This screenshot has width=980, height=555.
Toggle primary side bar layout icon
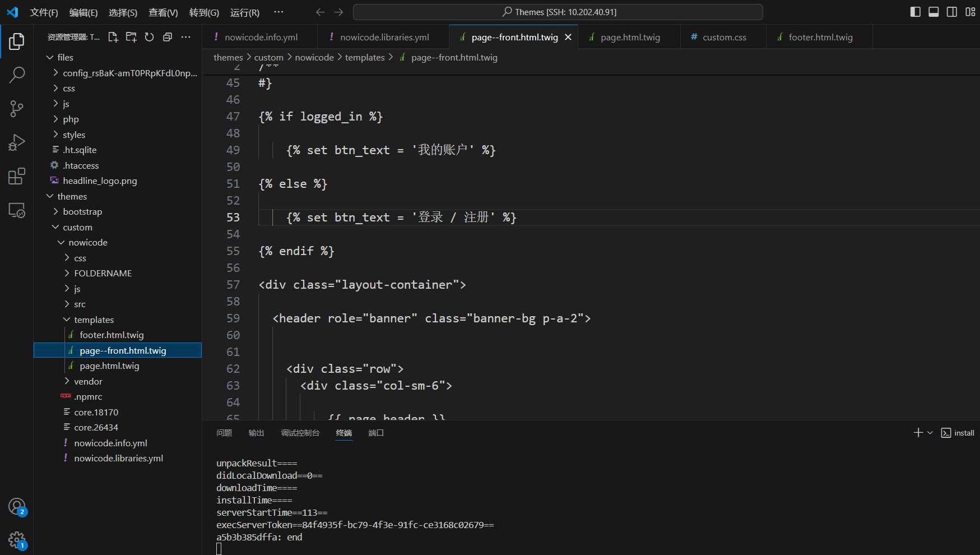click(x=916, y=12)
